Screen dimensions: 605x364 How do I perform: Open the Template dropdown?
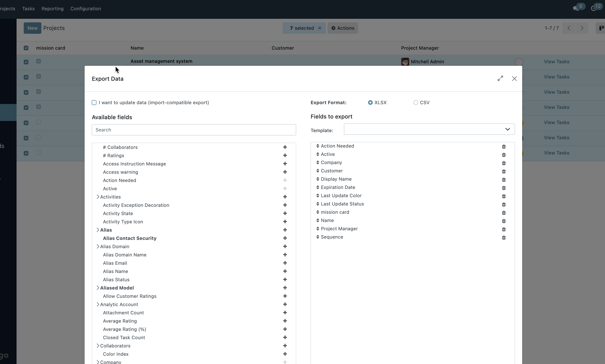(x=429, y=129)
